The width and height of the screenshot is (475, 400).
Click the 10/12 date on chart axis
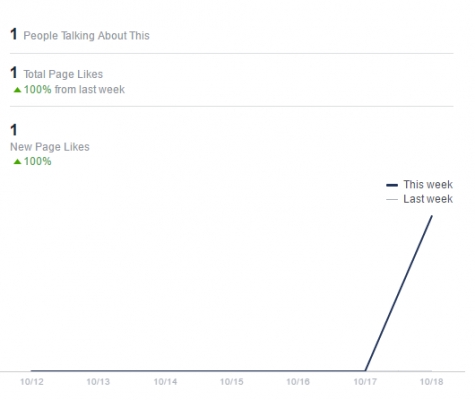(x=32, y=382)
